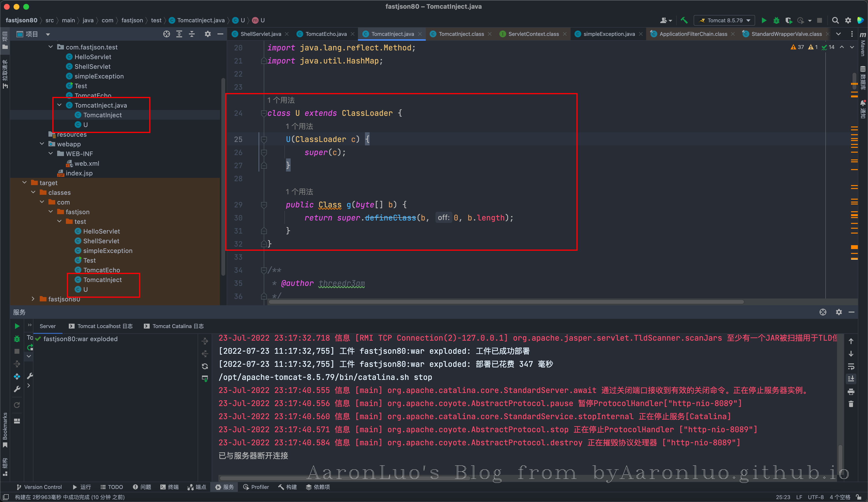Image resolution: width=868 pixels, height=502 pixels.
Task: Open the ServletContext.class tab
Action: pyautogui.click(x=533, y=34)
